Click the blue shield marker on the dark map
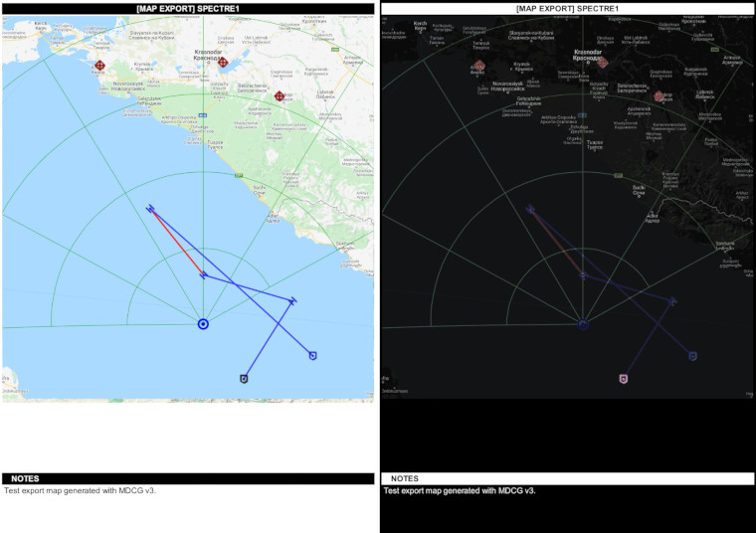 pos(693,356)
